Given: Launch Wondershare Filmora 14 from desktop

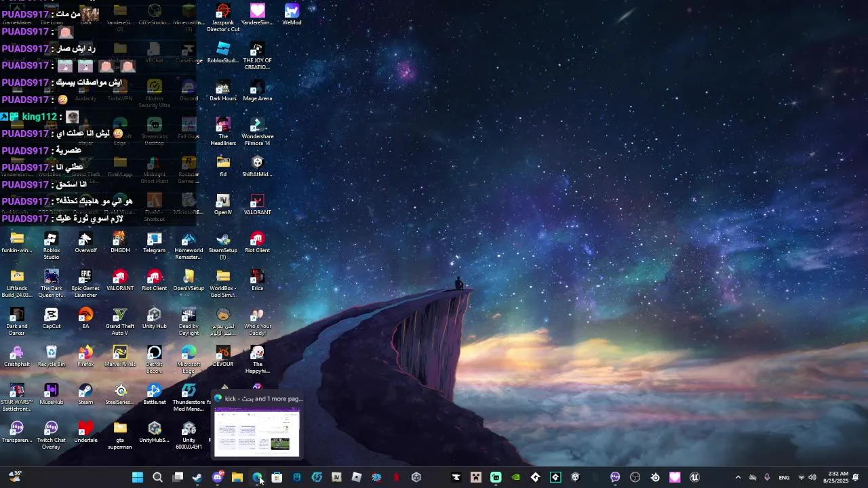Looking at the screenshot, I should pyautogui.click(x=257, y=132).
